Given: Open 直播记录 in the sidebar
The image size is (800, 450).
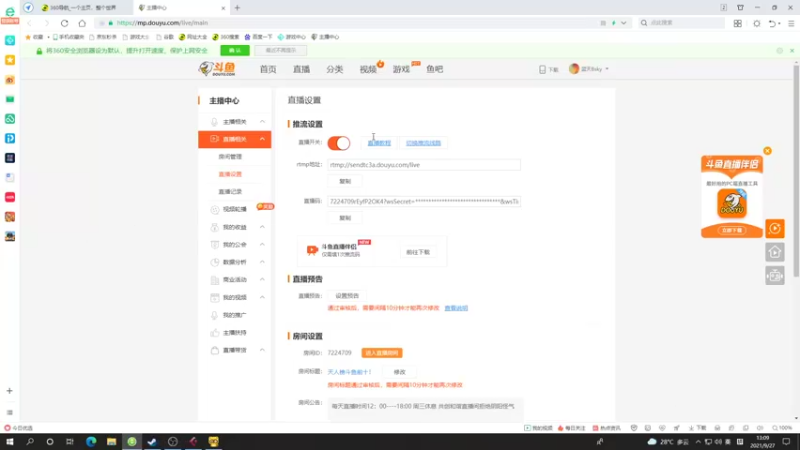Looking at the screenshot, I should [230, 191].
